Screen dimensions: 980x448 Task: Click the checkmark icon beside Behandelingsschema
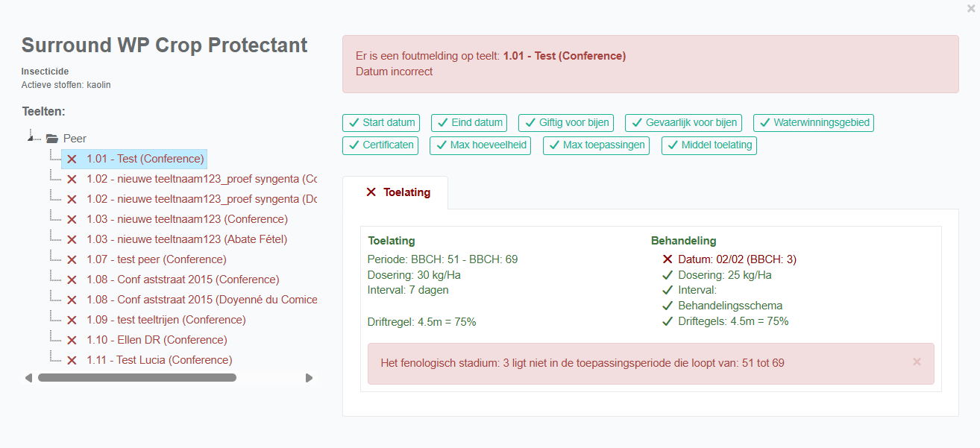pyautogui.click(x=668, y=306)
